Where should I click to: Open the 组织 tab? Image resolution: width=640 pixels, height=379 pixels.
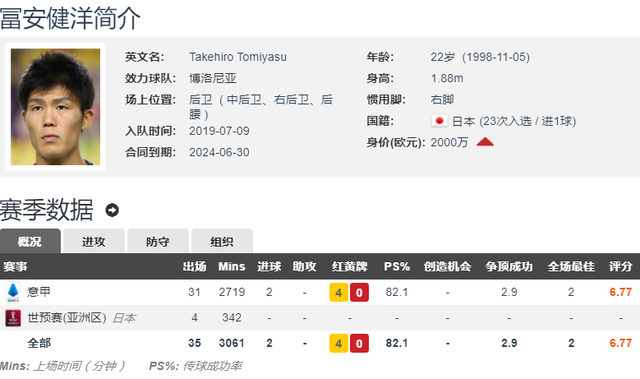(x=222, y=241)
